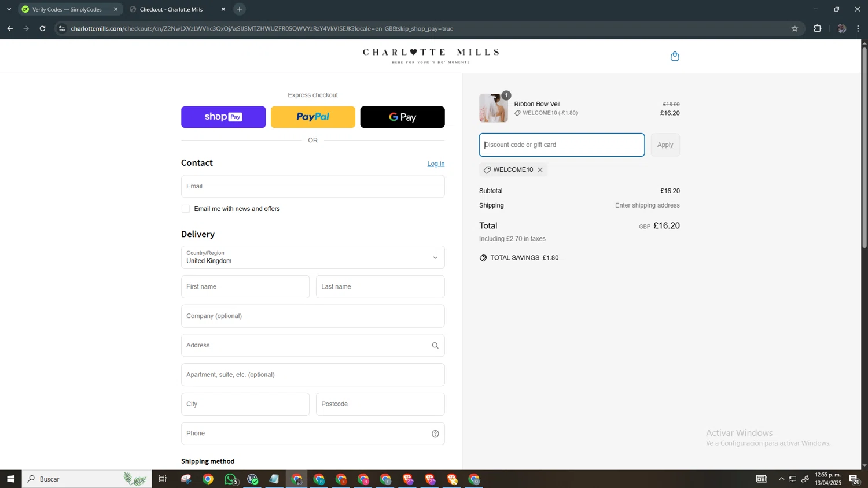The height and width of the screenshot is (488, 868).
Task: Expand the Country/Region dropdown
Action: [312, 258]
